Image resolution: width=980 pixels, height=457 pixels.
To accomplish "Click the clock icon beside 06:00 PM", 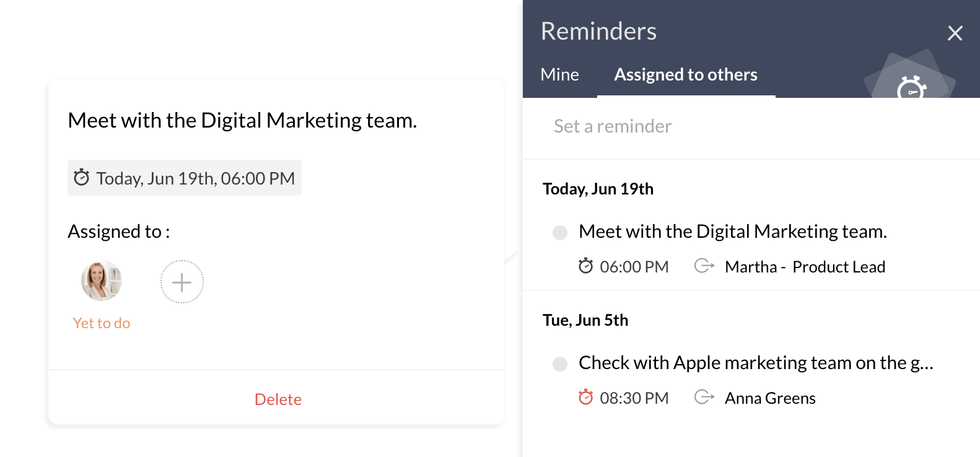I will [585, 266].
